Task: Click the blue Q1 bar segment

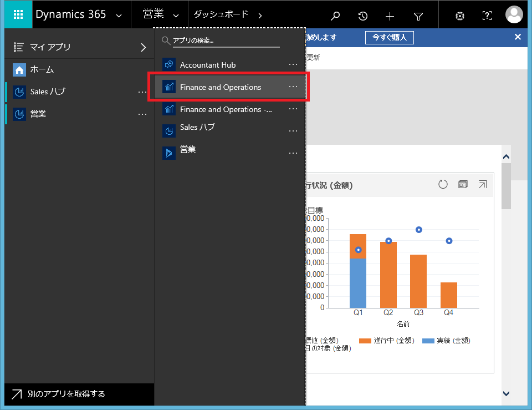Action: [x=358, y=284]
